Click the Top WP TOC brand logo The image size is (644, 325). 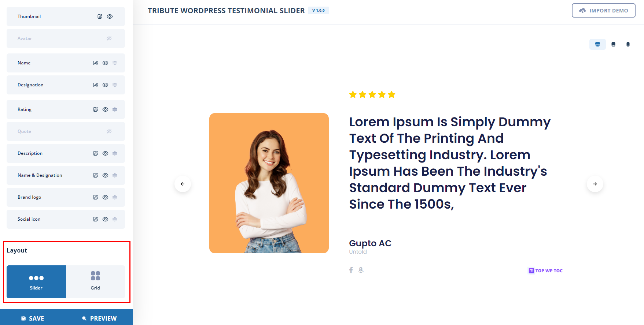coord(545,271)
